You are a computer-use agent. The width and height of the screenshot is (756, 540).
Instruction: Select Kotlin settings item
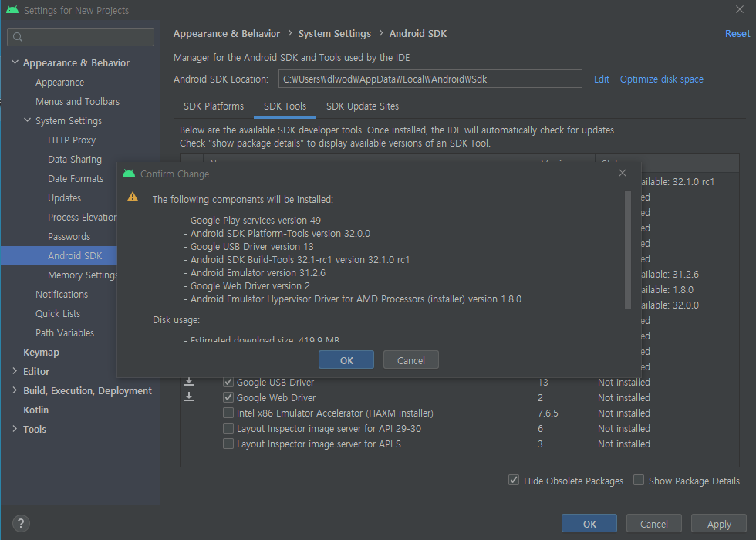(36, 410)
